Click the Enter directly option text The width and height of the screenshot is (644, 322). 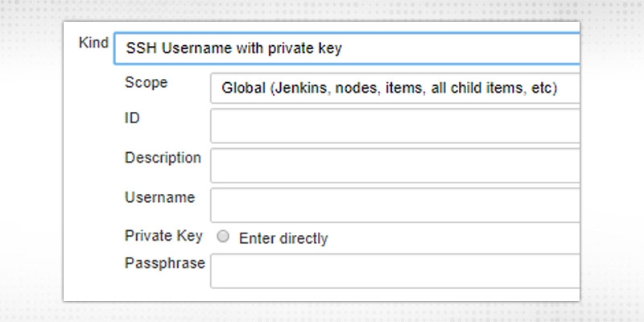pos(283,238)
